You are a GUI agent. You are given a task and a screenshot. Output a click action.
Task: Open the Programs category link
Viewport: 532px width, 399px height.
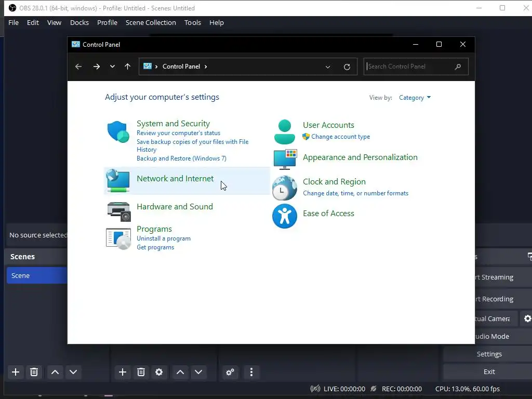point(154,229)
